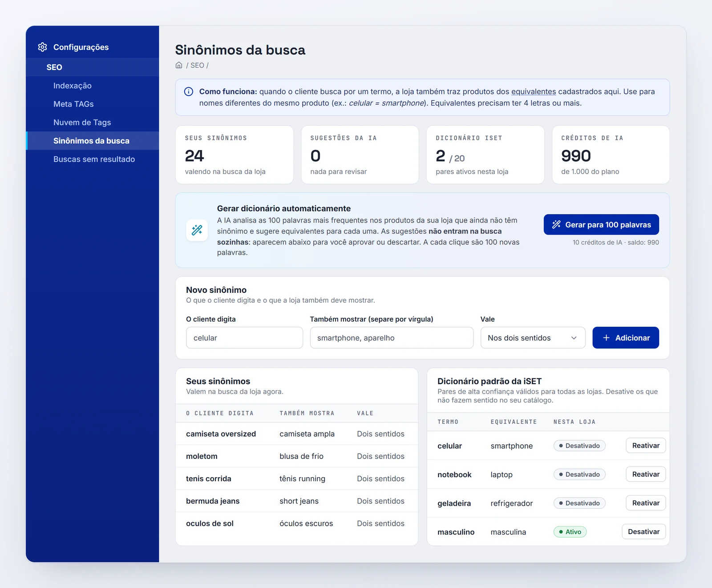Click Gerar para 100 palavras button
Screen dimensions: 712x588
601,225
